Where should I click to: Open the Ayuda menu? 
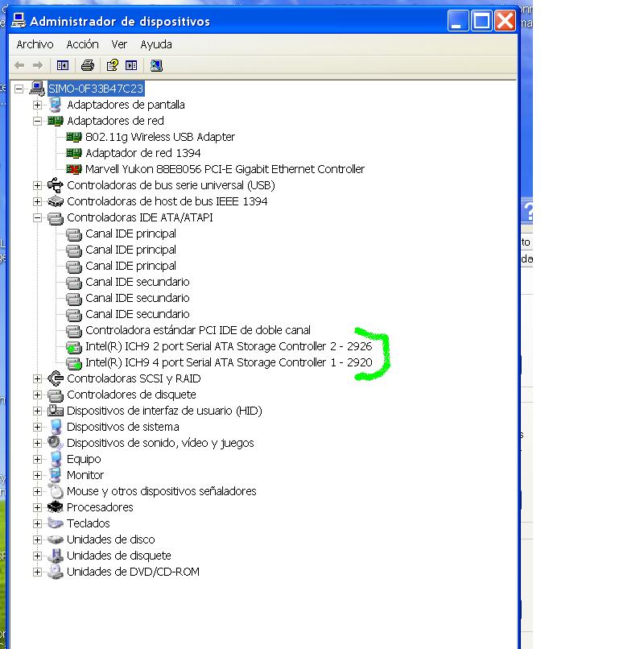(x=155, y=44)
